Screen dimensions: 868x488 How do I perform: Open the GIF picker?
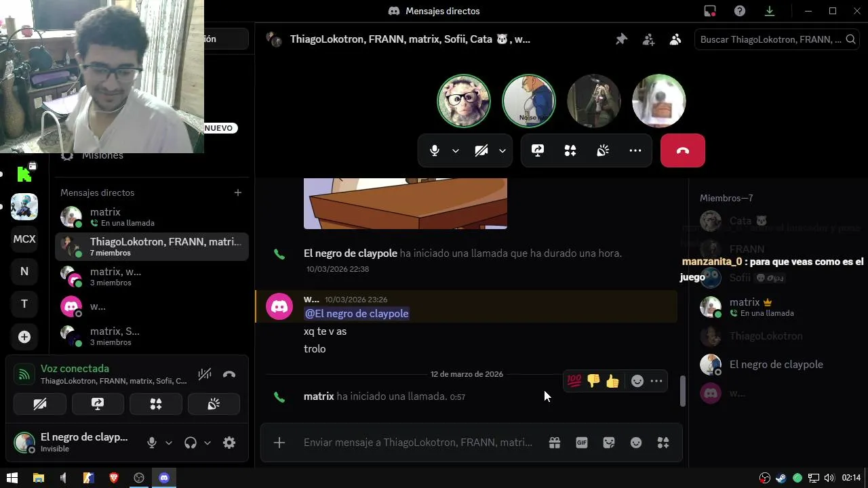582,443
